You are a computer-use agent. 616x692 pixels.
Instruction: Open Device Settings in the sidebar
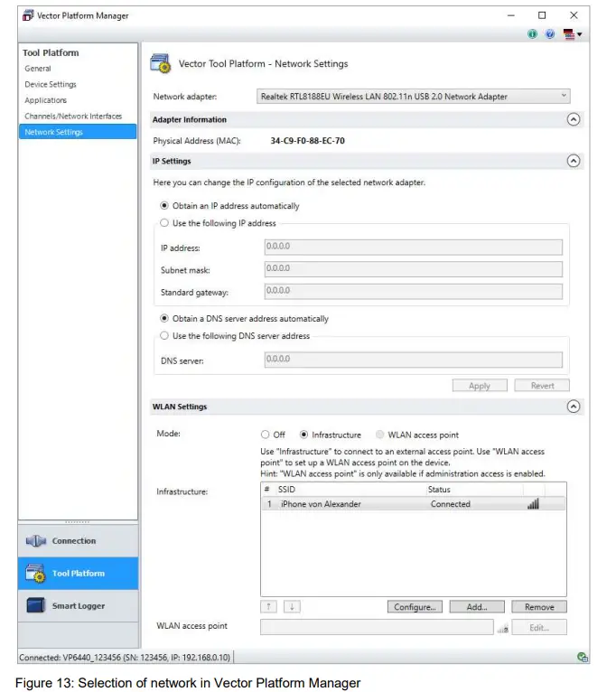point(51,84)
